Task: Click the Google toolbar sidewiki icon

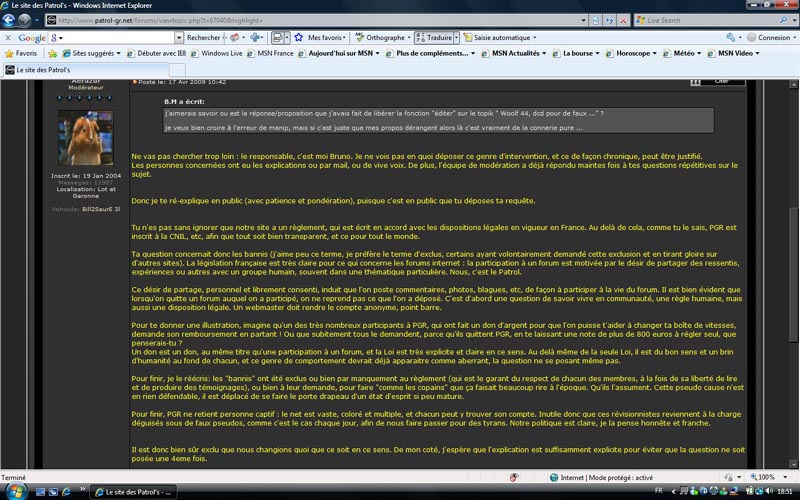Action: (x=278, y=38)
